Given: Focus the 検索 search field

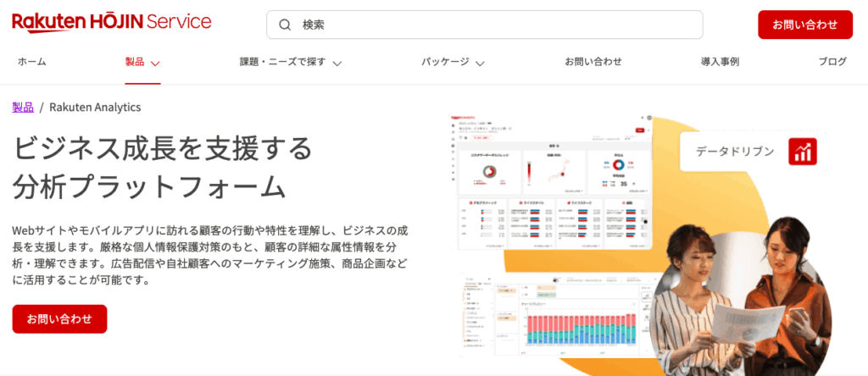Looking at the screenshot, I should [x=484, y=25].
